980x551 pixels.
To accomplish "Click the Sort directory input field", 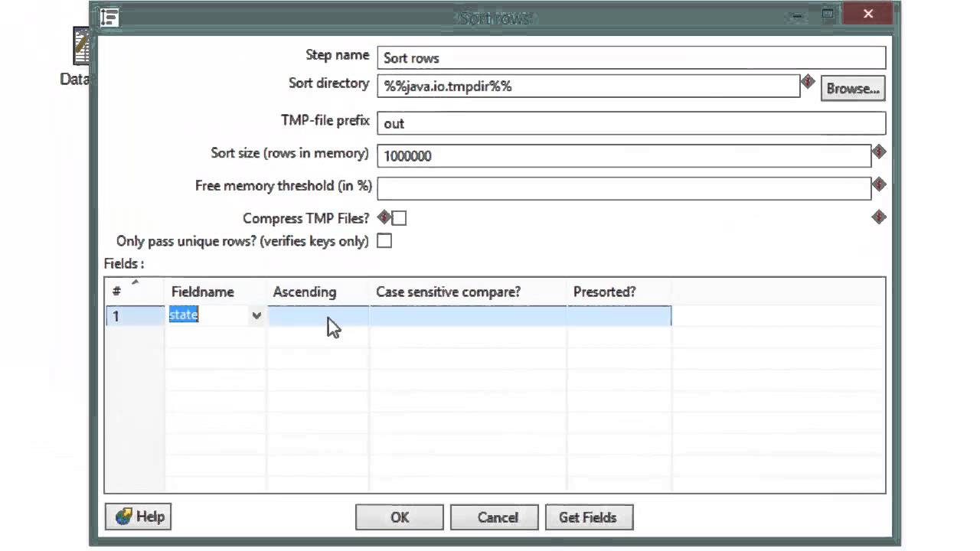I will (x=588, y=86).
